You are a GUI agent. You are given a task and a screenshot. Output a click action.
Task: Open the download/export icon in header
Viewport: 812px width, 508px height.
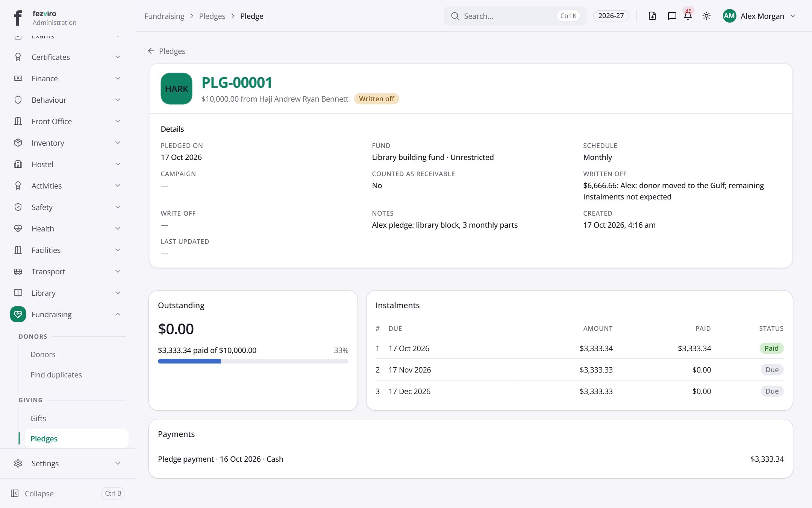[652, 16]
